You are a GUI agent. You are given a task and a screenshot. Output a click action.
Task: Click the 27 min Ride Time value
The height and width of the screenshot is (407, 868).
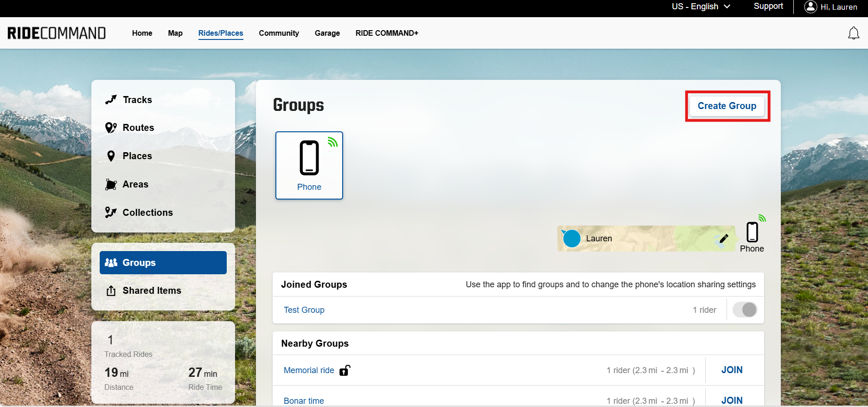click(x=203, y=373)
